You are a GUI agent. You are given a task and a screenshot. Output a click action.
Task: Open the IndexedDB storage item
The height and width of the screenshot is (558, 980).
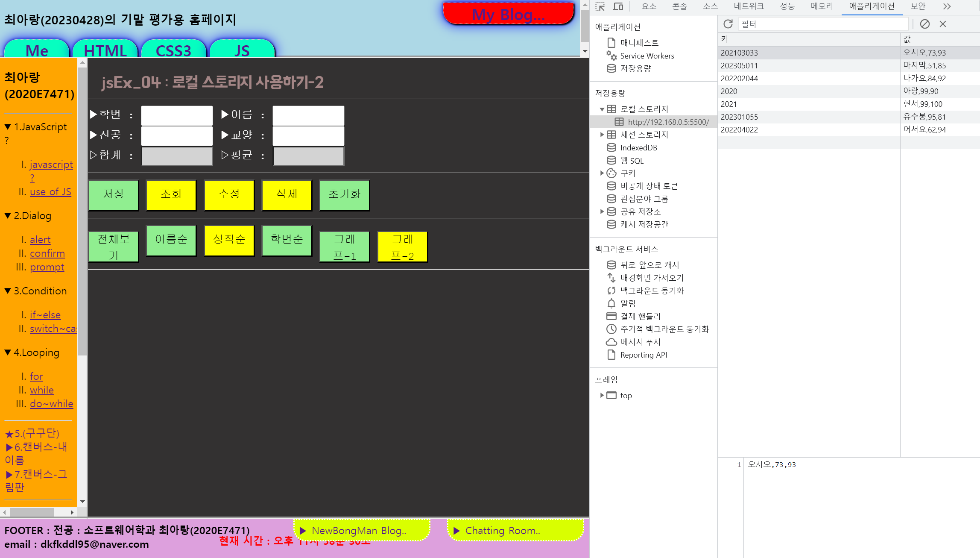[x=638, y=148]
